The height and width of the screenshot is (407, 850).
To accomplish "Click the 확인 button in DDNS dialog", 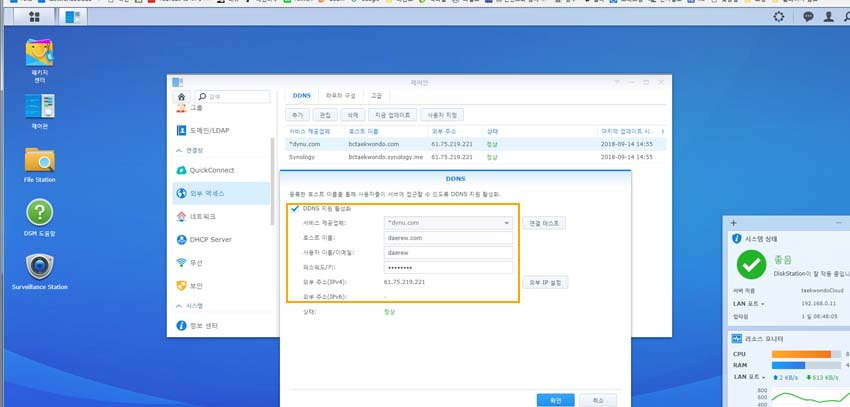I will tap(555, 399).
